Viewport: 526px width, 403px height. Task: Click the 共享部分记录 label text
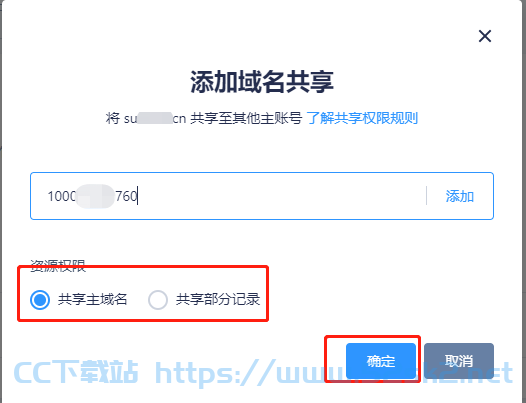point(218,299)
